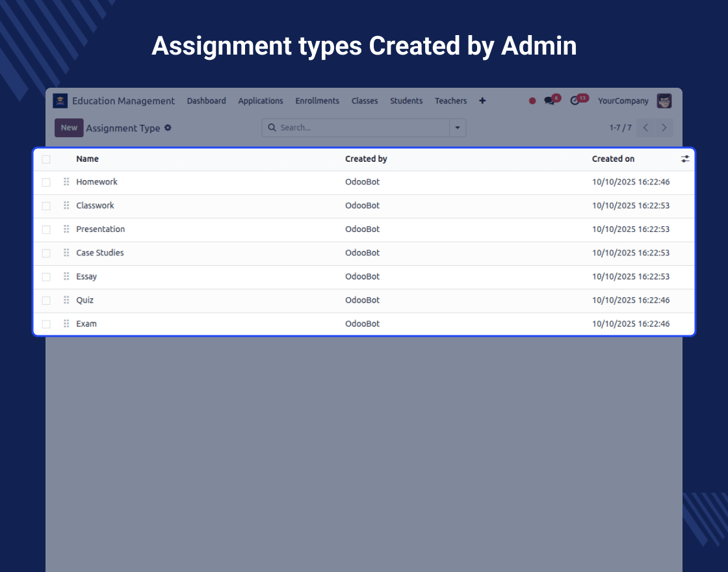Click the Homework row's created-on date

pos(630,182)
